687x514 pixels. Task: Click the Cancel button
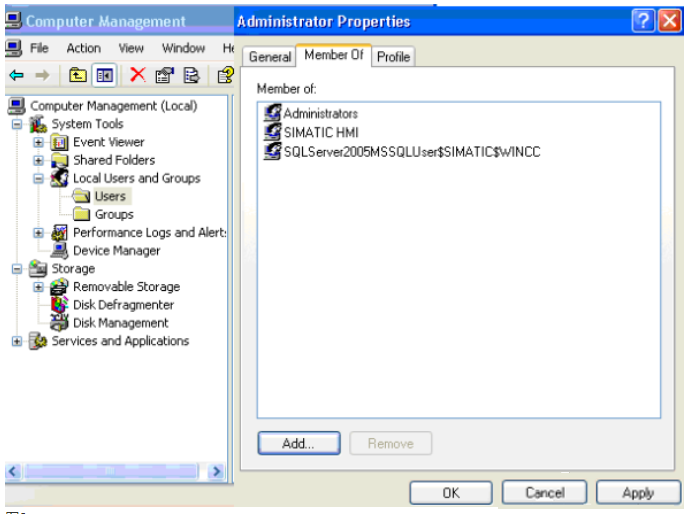point(544,493)
